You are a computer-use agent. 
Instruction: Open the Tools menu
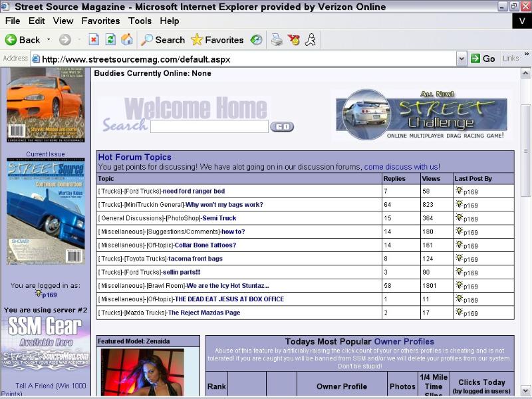[140, 21]
